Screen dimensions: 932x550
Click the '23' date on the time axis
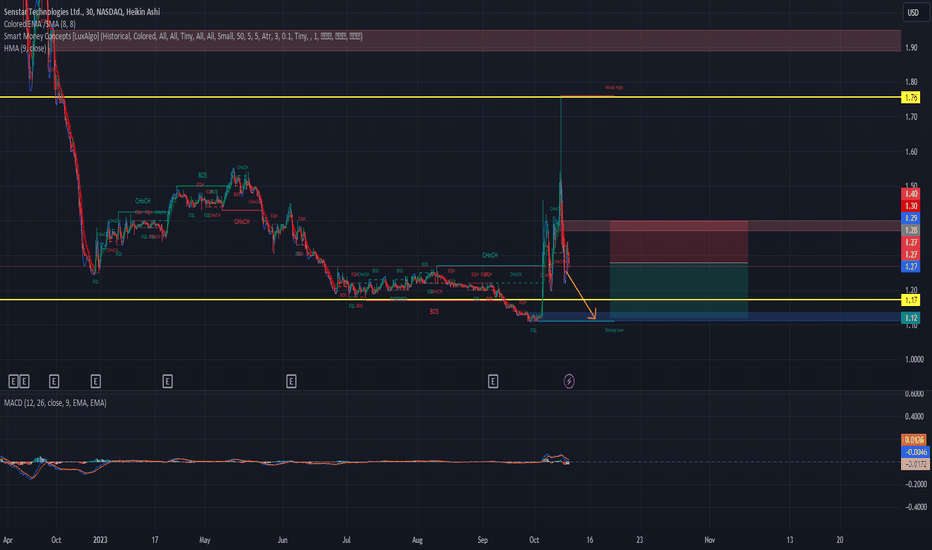click(x=640, y=540)
